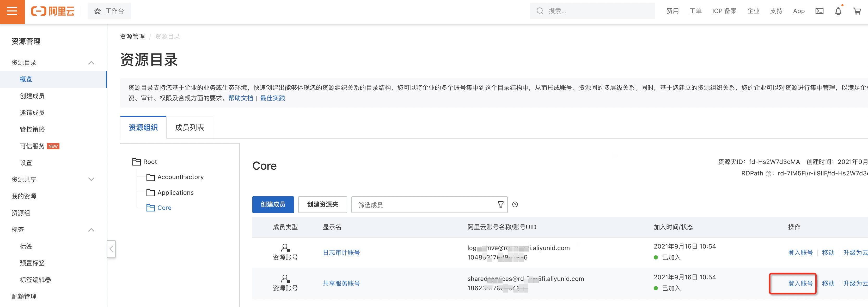Select 创建成员 in the sidebar menu
Image resolution: width=868 pixels, height=307 pixels.
(x=32, y=96)
